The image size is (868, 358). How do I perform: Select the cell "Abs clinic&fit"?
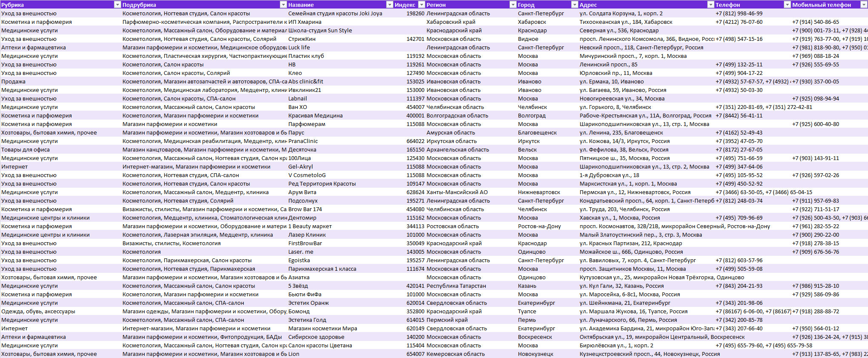(x=340, y=81)
